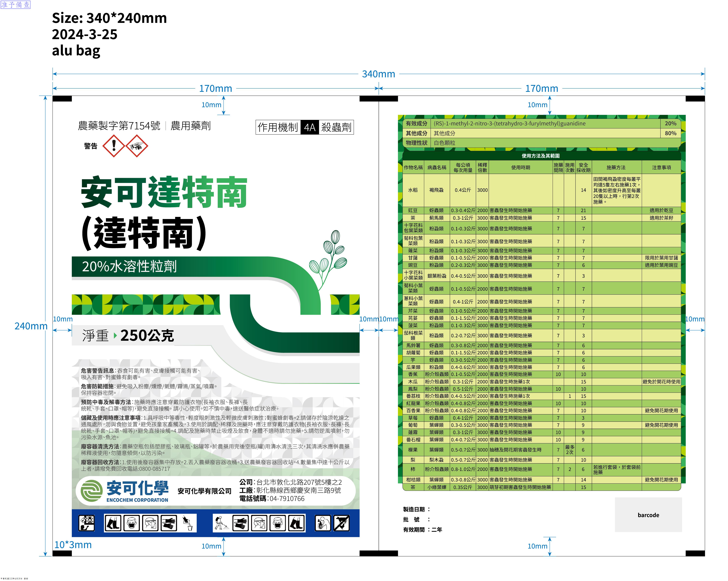Select the pouring granules into cup pictogram

tap(187, 523)
